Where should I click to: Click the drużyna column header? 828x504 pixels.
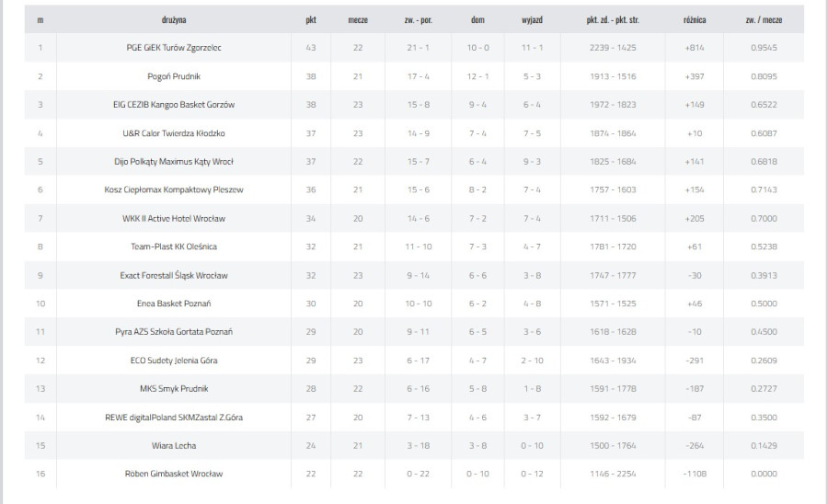174,20
